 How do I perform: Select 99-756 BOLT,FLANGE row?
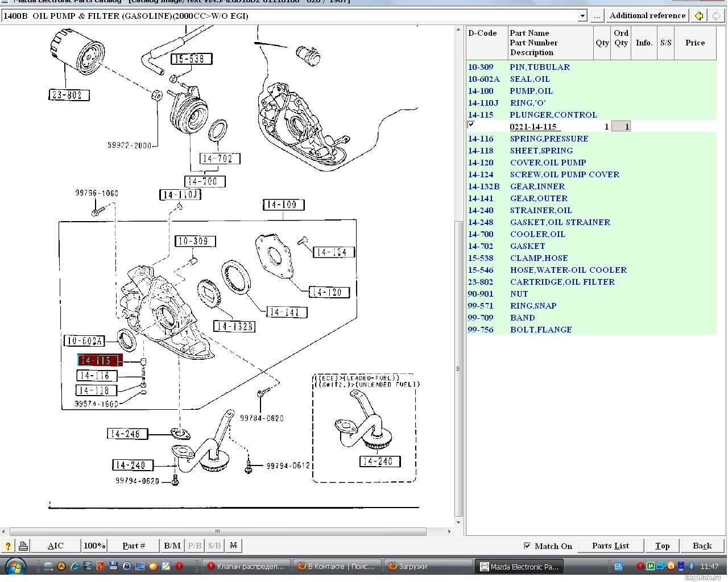tap(591, 330)
